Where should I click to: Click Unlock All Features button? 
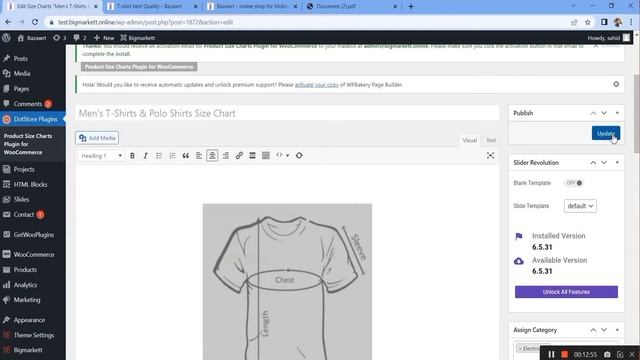click(x=566, y=292)
